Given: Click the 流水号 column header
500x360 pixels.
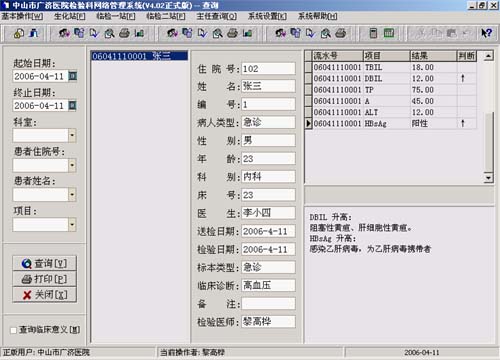Looking at the screenshot, I should 337,56.
